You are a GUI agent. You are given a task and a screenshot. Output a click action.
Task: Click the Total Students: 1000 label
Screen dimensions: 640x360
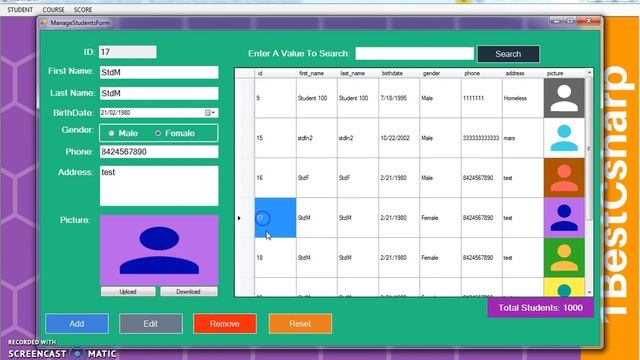tap(540, 308)
